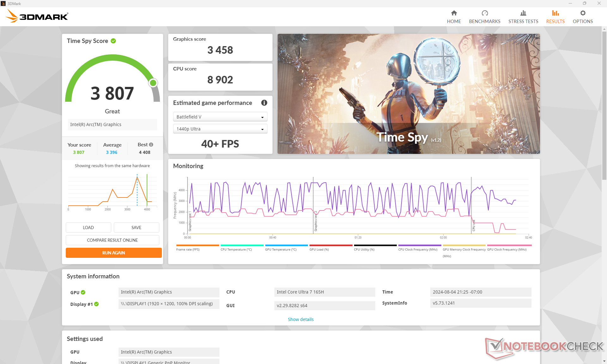
Task: Click green check next to Display #1
Action: coord(96,304)
